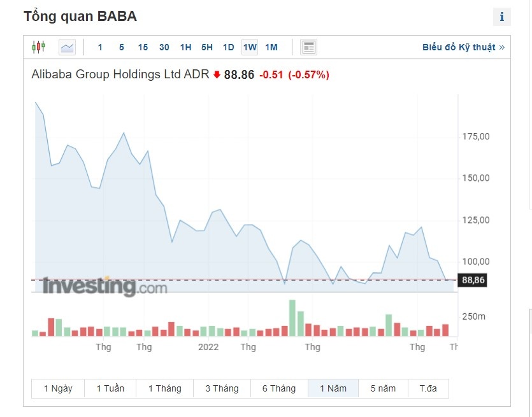Select the candlestick chart icon
The width and height of the screenshot is (532, 417).
point(38,46)
